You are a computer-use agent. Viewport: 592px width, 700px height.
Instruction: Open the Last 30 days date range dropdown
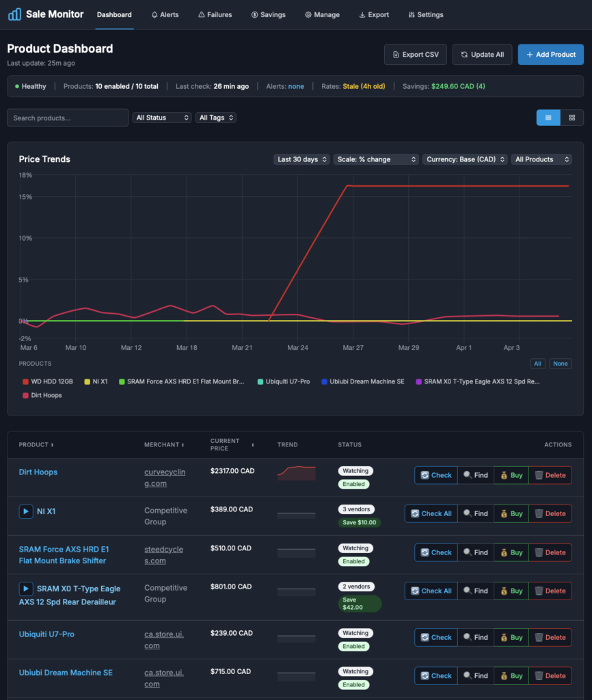301,159
